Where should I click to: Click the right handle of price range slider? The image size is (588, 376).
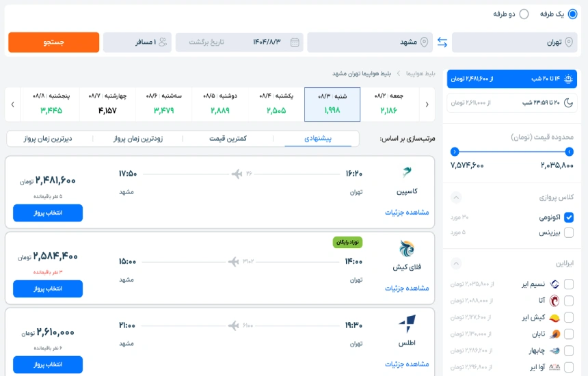coord(570,152)
